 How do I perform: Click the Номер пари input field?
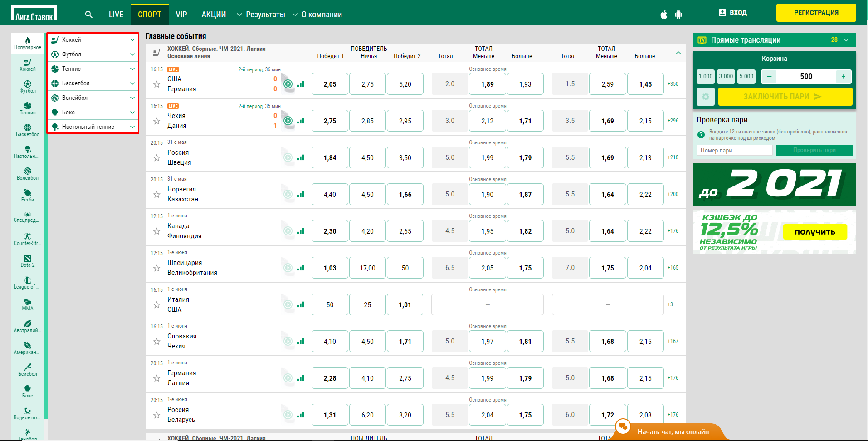[x=734, y=150]
